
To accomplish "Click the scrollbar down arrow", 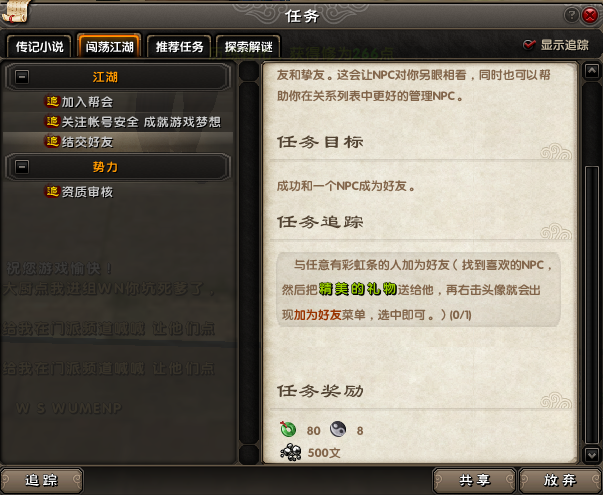I will coord(591,455).
